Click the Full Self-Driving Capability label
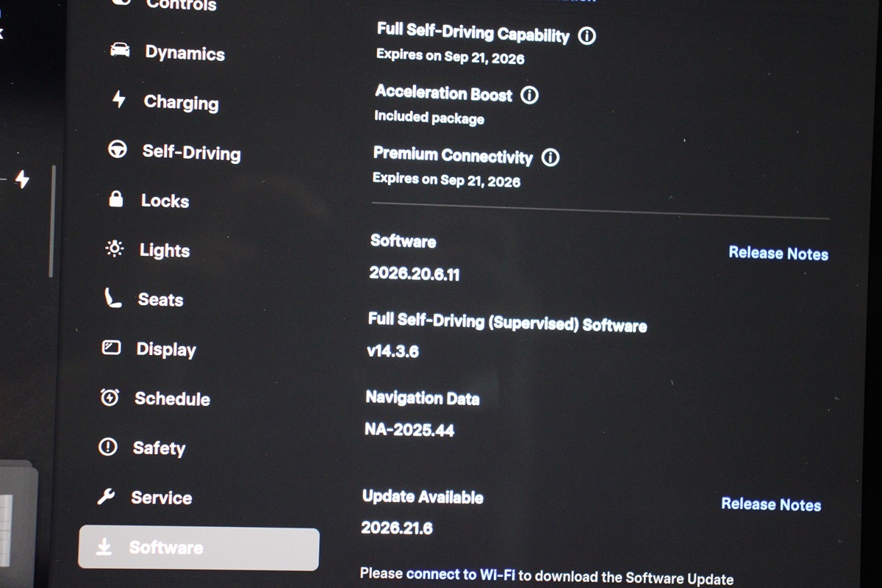 (x=473, y=32)
